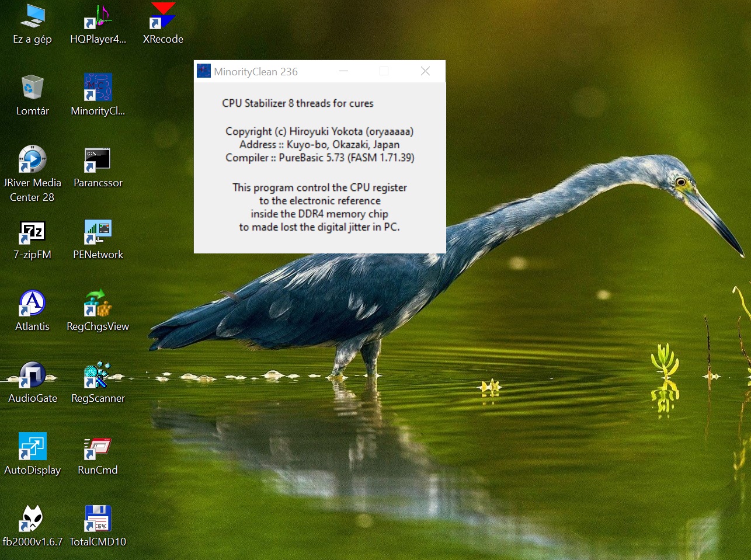The image size is (751, 560).
Task: Select the MinorityClean desktop shortcut
Action: pos(98,88)
